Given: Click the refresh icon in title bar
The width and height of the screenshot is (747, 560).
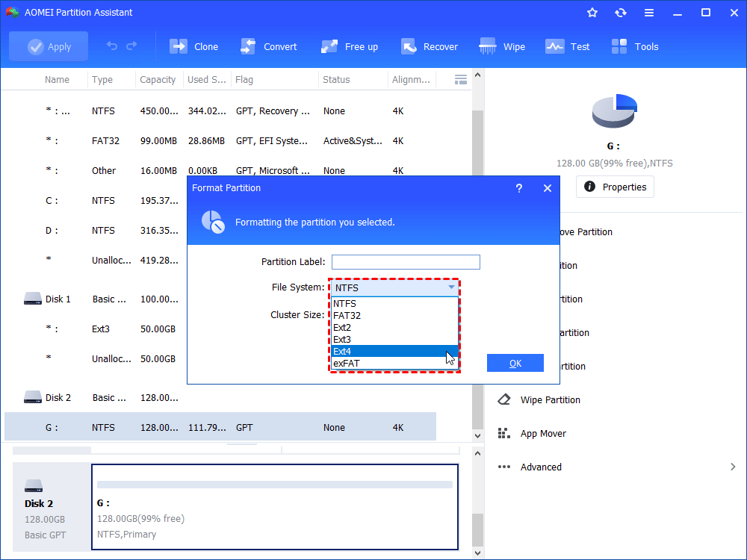Looking at the screenshot, I should (x=620, y=13).
